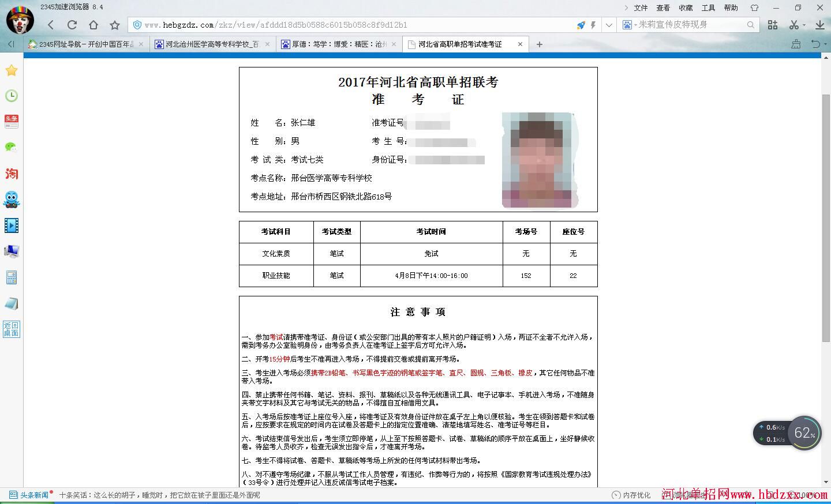This screenshot has width=831, height=504.
Task: Open the computer monitor sidebar icon
Action: coord(12,251)
